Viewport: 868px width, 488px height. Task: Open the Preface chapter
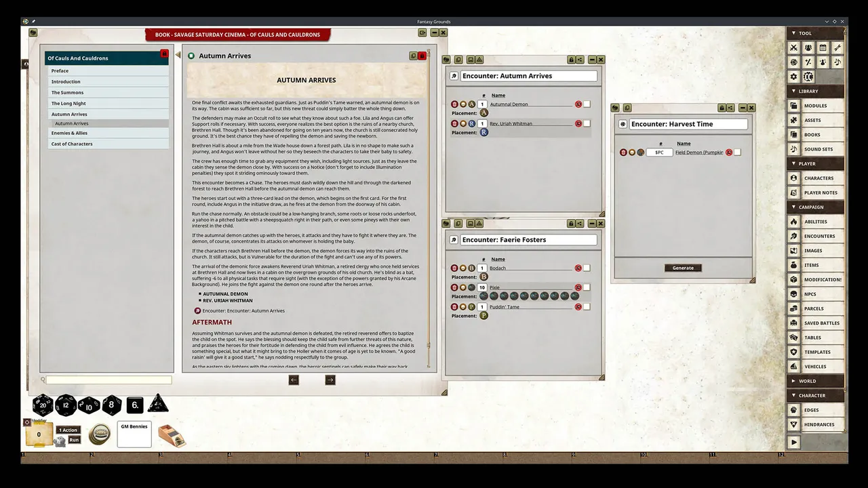pos(107,71)
